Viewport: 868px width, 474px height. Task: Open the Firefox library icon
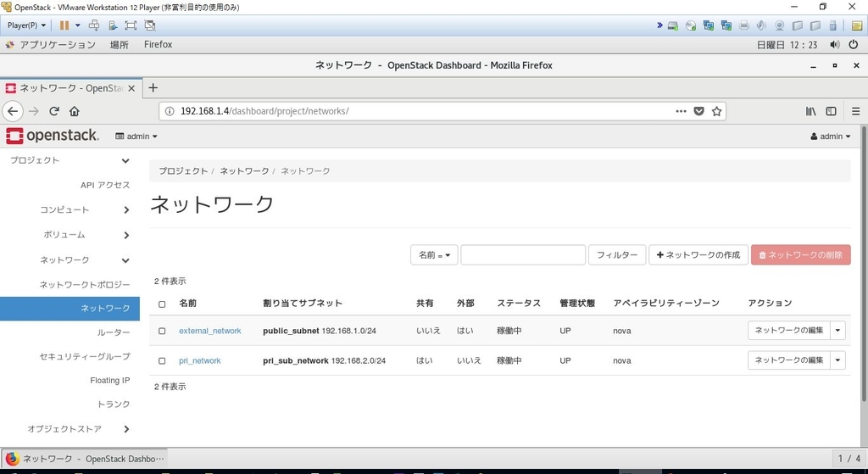click(810, 111)
